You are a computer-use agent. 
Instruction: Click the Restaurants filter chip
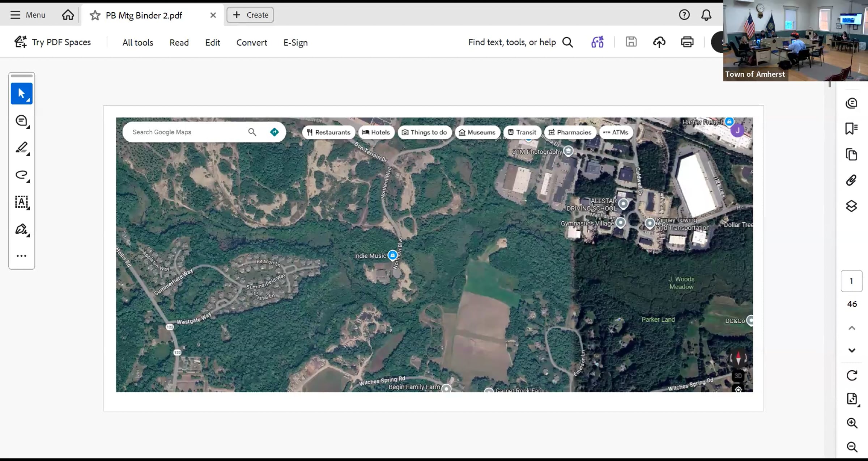[328, 132]
